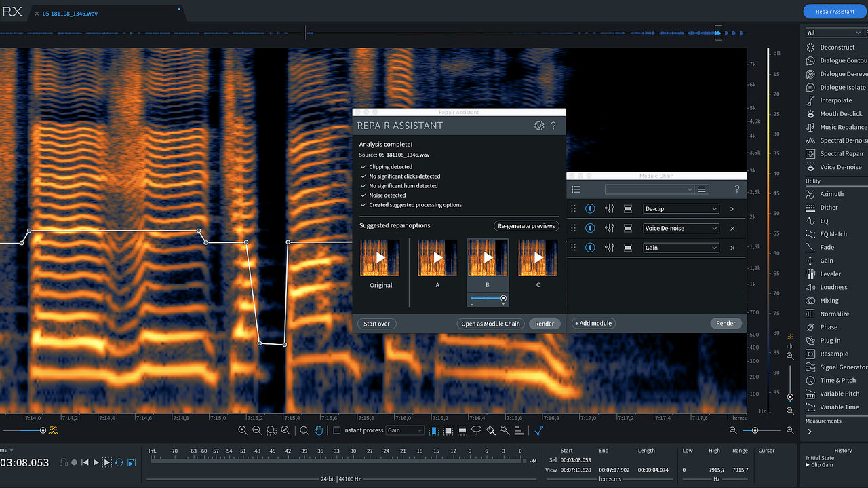Click Render in Repair Assistant window
Viewport: 868px width, 488px height.
click(x=545, y=324)
